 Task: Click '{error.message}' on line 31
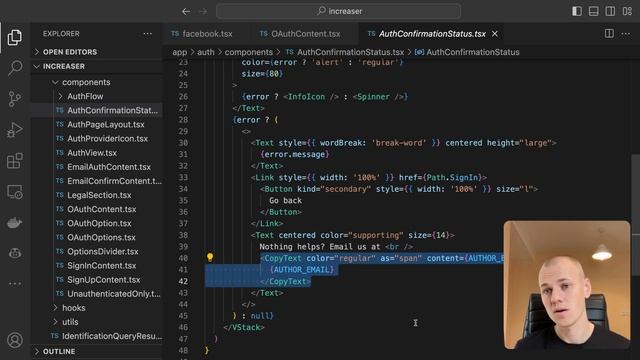(295, 154)
